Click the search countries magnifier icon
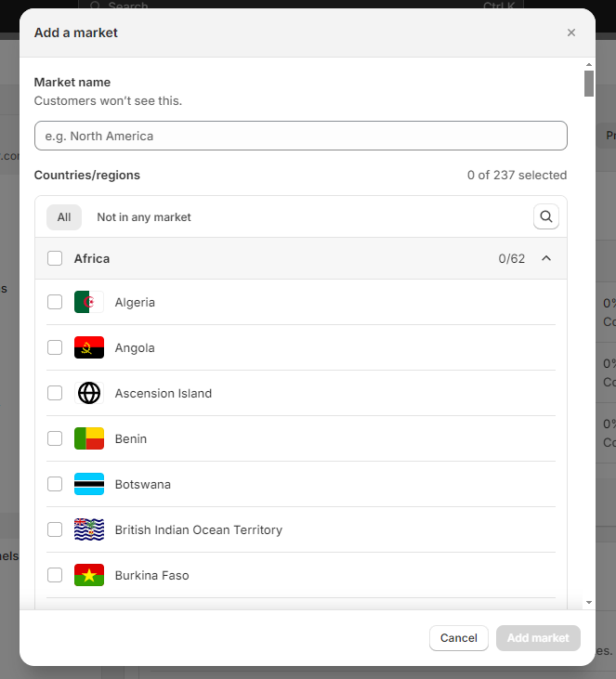Image resolution: width=616 pixels, height=679 pixels. (x=546, y=216)
